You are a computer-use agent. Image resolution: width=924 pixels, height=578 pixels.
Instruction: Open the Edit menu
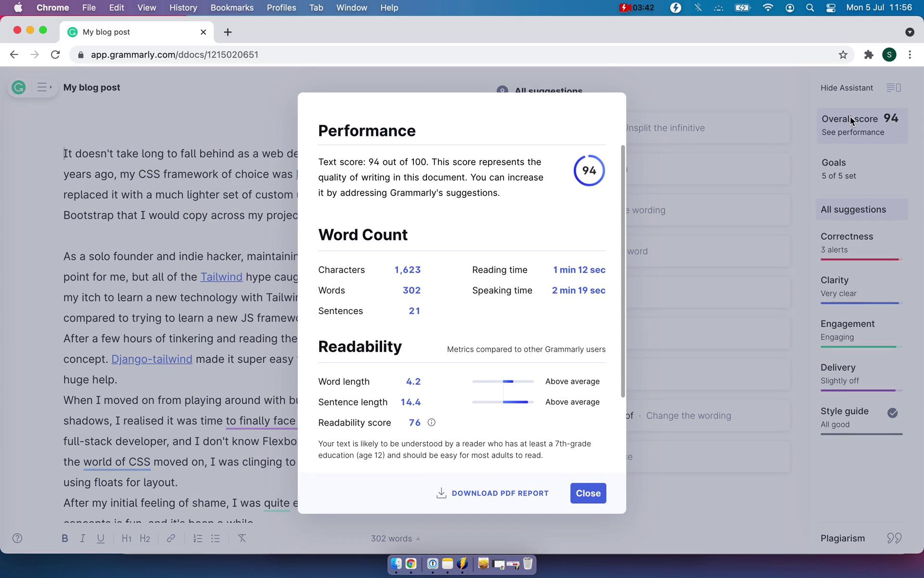(x=116, y=8)
